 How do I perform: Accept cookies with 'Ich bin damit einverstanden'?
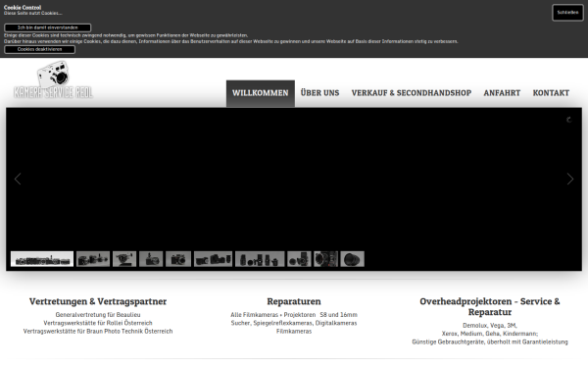click(x=48, y=27)
